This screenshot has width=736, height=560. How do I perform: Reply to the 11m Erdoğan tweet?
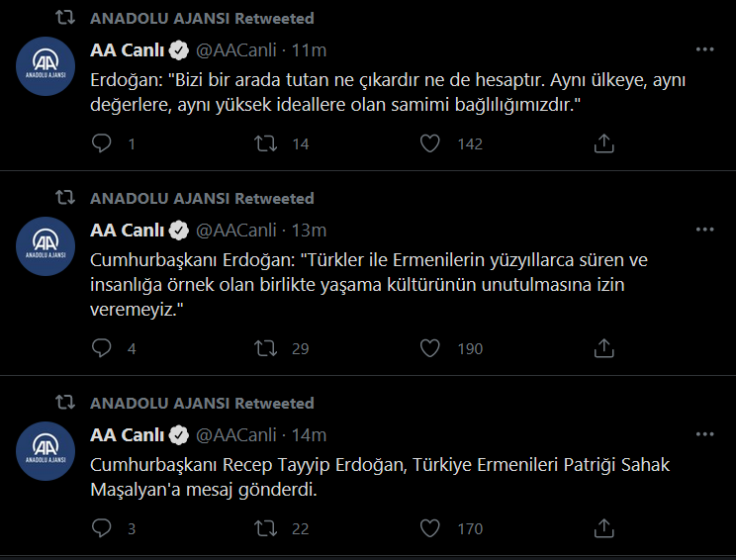(x=102, y=143)
